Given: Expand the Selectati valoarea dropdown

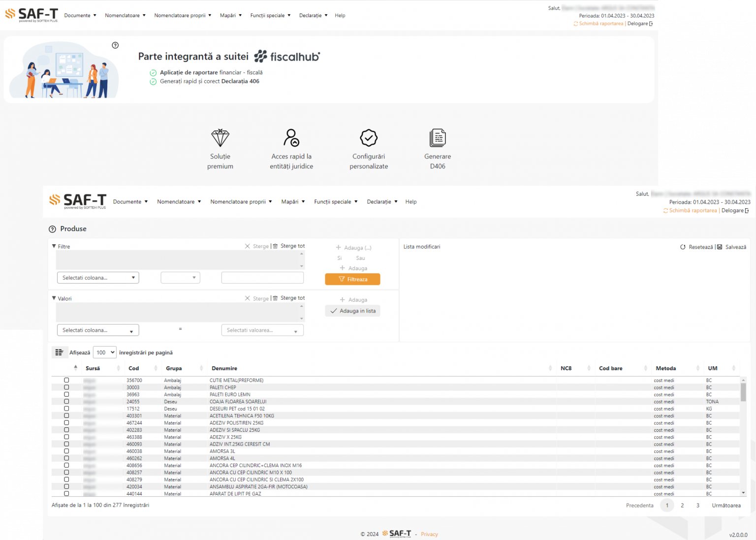Looking at the screenshot, I should [x=262, y=330].
